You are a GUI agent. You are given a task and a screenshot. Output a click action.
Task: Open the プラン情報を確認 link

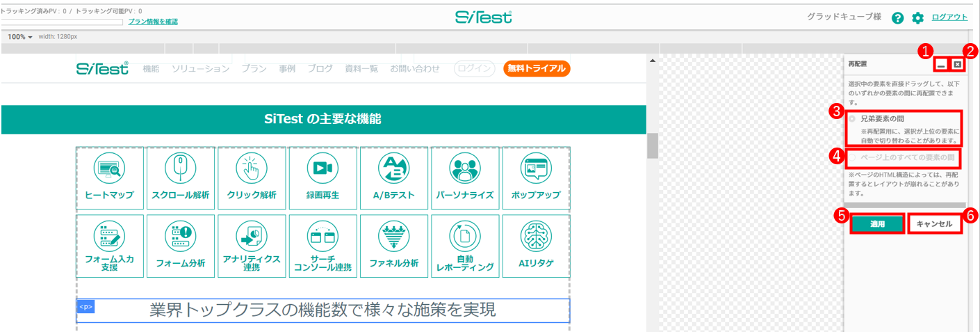(153, 22)
